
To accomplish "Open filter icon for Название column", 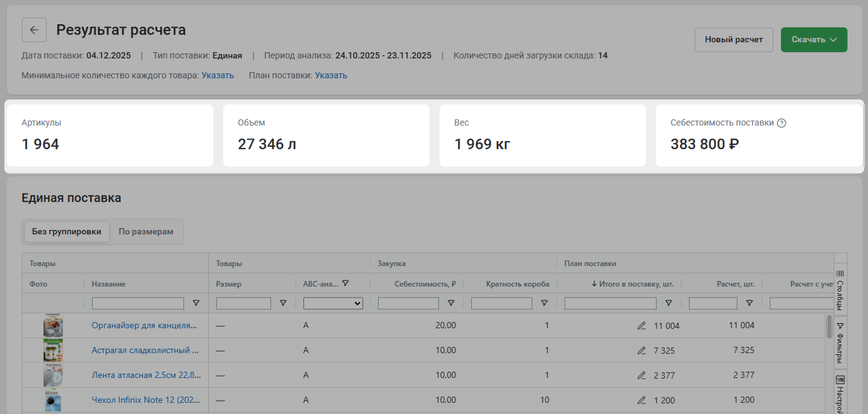I will [x=196, y=303].
